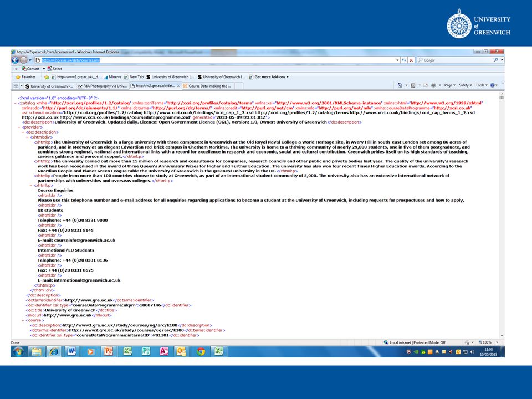The width and height of the screenshot is (532, 399).
Task: Collapse the provider XML node
Action: pos(19,127)
